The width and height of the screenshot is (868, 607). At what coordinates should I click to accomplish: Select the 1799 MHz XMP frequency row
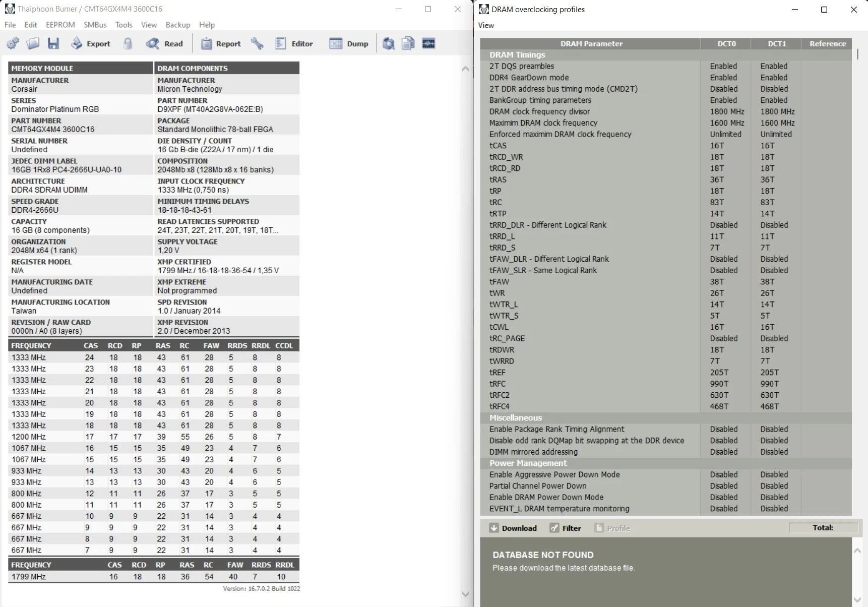[x=154, y=577]
